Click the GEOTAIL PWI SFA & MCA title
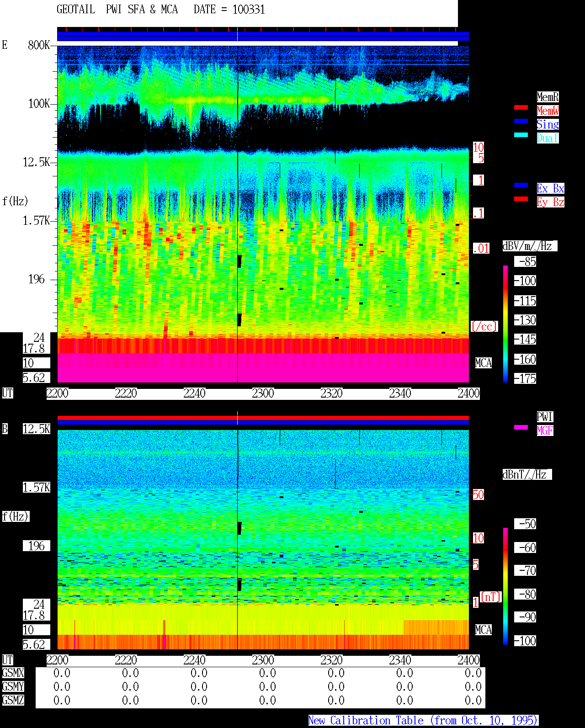Screen dimensions: 585x728 tap(117, 10)
